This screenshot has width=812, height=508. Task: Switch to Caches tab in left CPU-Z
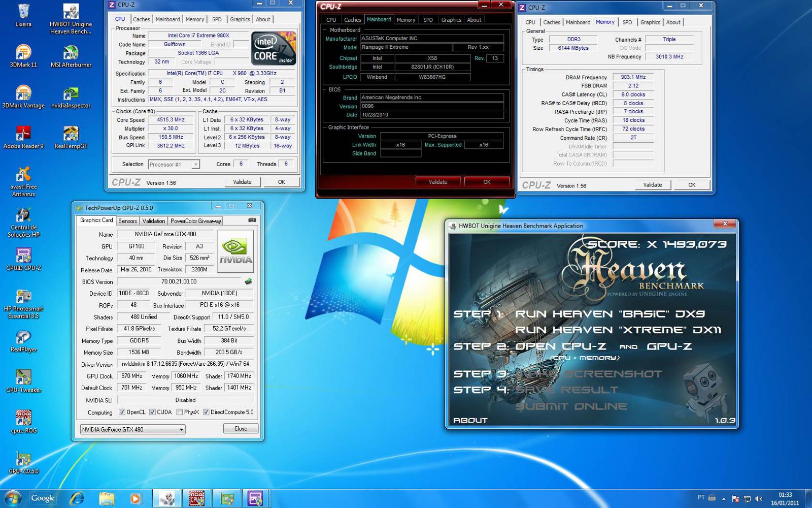(142, 19)
